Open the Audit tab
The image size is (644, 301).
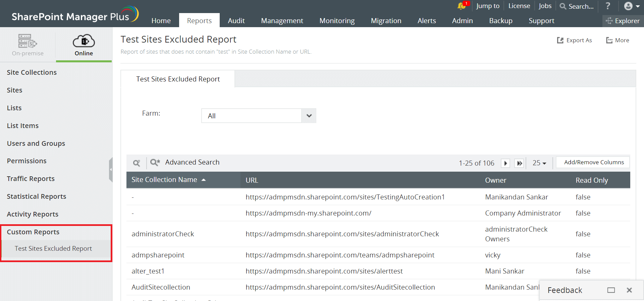tap(236, 21)
